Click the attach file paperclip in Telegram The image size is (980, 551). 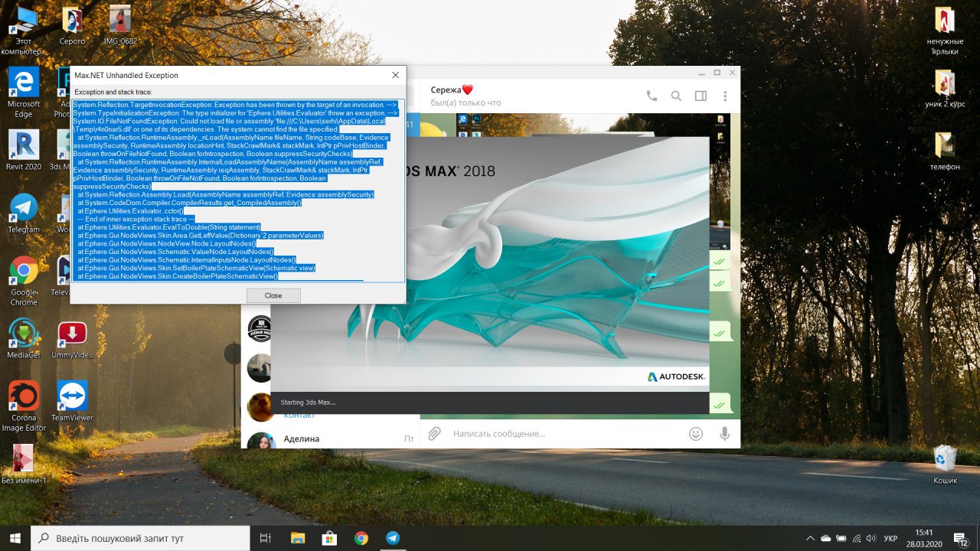coord(434,433)
